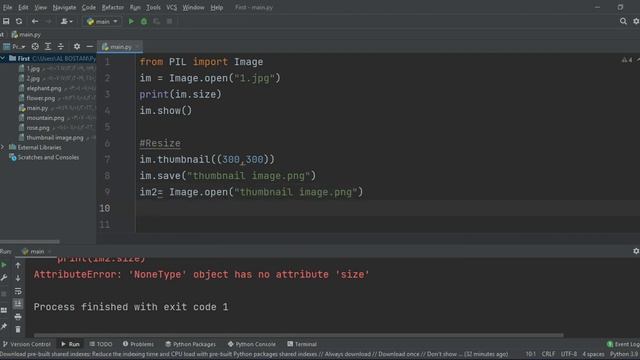This screenshot has height=360, width=640.
Task: Open the 'main' run configuration dropdown
Action: [x=102, y=21]
